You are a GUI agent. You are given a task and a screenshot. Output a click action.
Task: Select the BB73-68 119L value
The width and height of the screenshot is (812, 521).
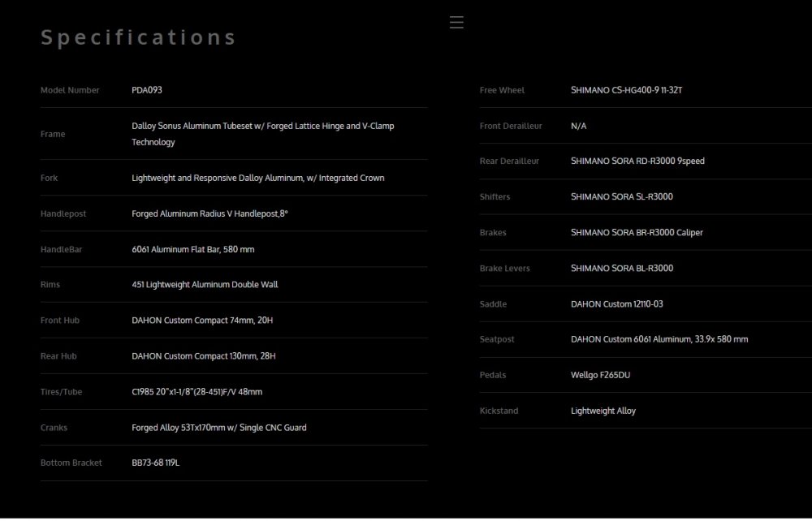click(155, 463)
